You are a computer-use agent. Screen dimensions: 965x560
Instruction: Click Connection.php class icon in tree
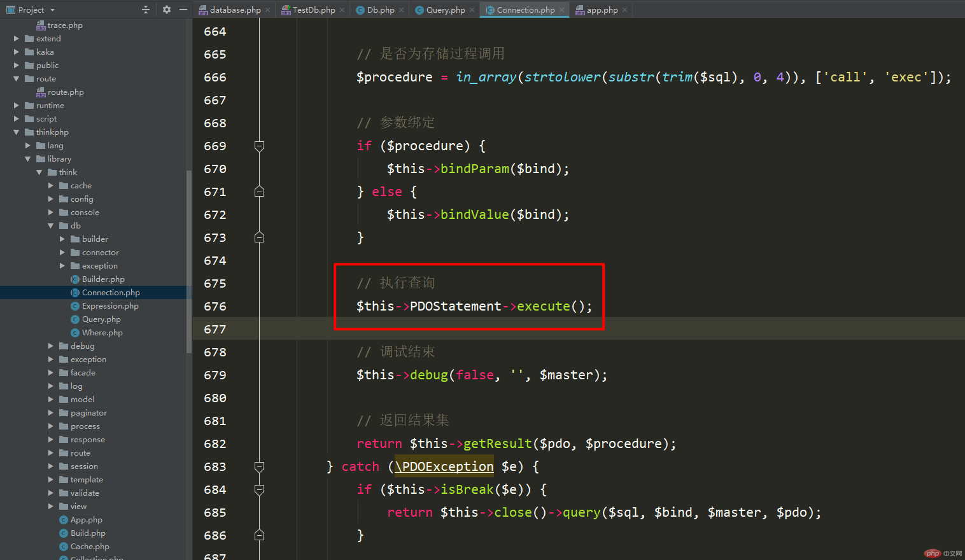tap(75, 293)
